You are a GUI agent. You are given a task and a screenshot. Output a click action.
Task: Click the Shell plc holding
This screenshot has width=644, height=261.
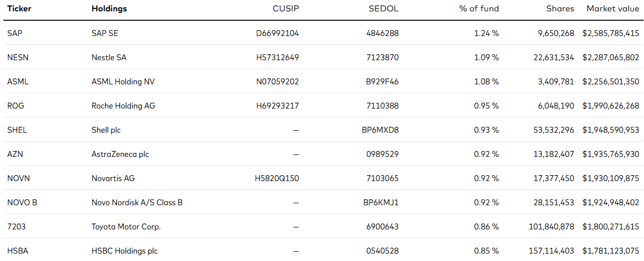click(x=106, y=130)
